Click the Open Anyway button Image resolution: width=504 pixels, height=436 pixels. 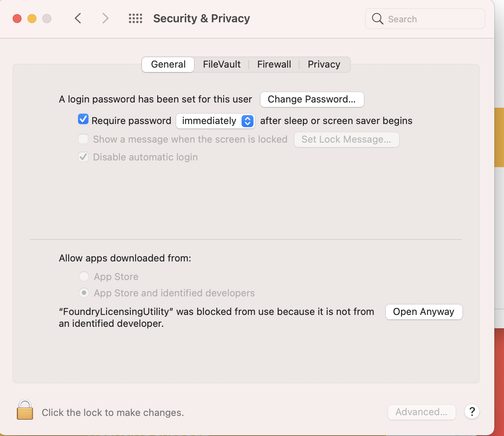424,312
